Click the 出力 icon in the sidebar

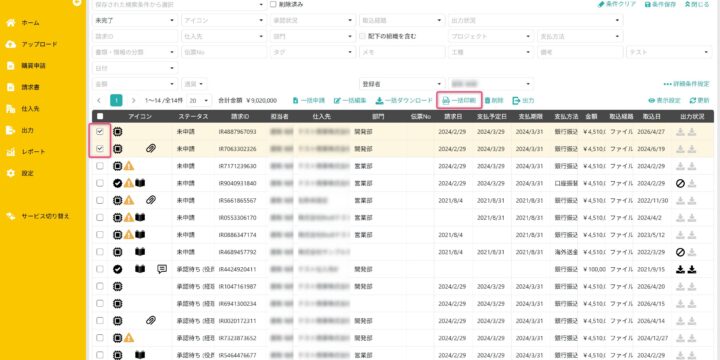pyautogui.click(x=11, y=130)
